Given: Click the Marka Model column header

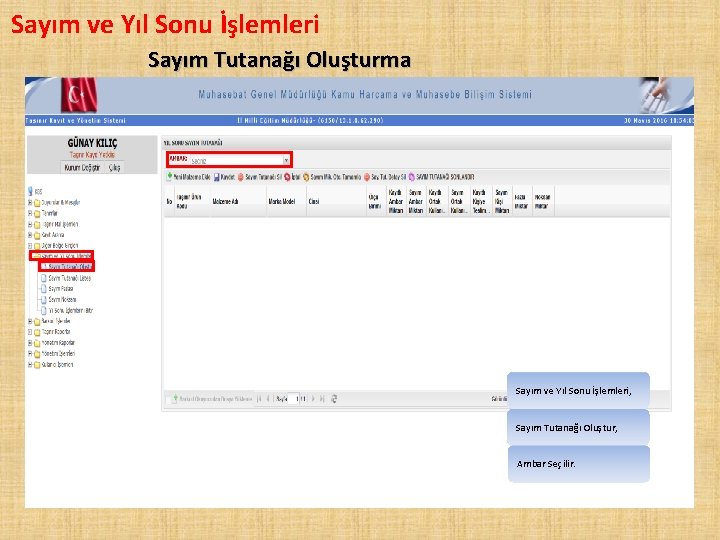Looking at the screenshot, I should [x=286, y=202].
